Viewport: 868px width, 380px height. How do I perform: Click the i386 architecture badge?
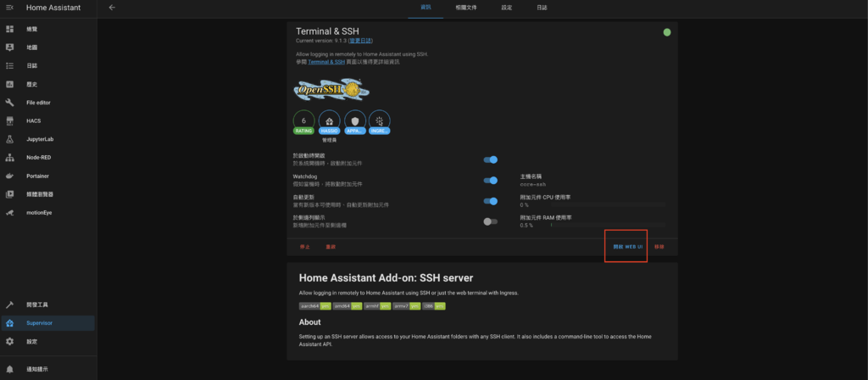(434, 305)
